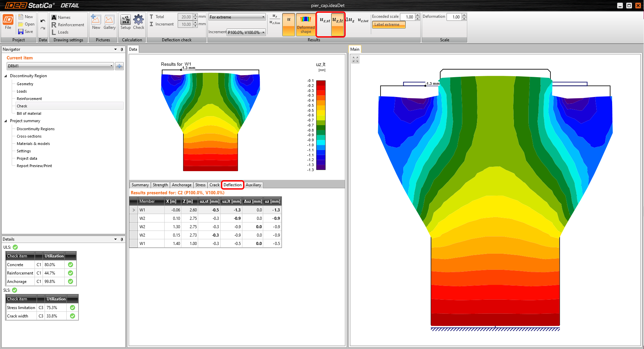644x349 pixels.
Task: Toggle the Deformed shape display
Action: (305, 24)
